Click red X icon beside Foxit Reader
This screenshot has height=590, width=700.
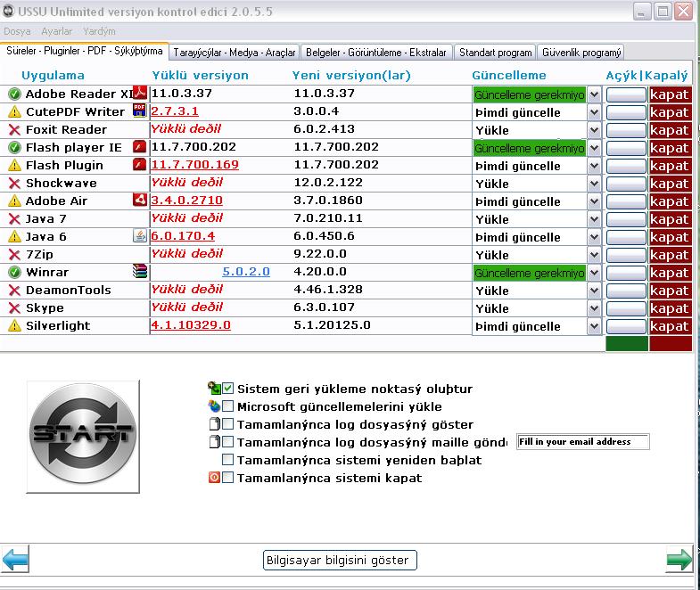[15, 130]
